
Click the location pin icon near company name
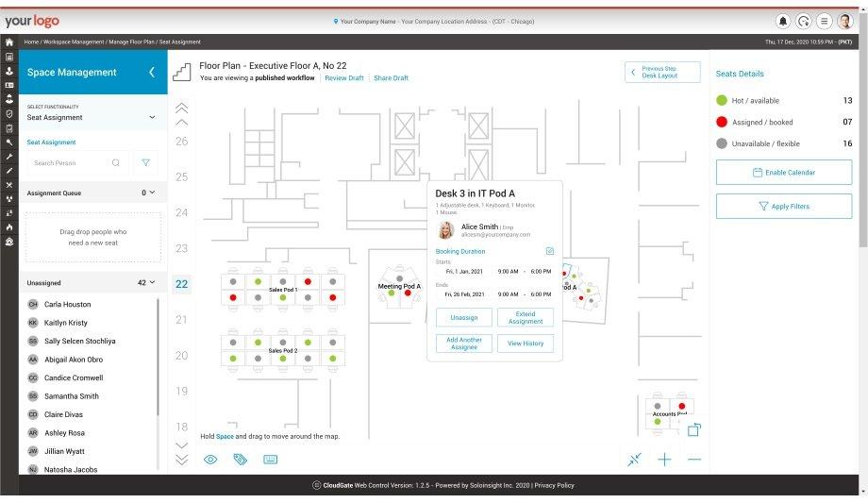(336, 22)
